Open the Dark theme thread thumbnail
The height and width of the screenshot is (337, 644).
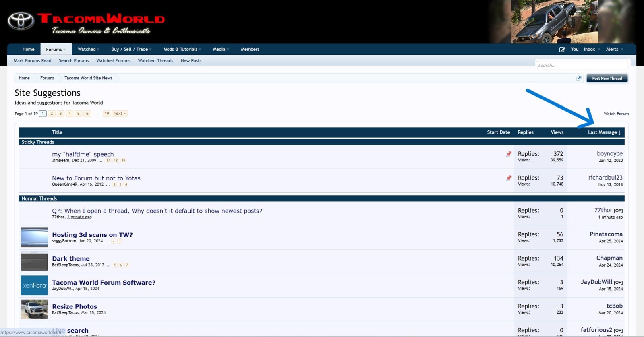(34, 261)
